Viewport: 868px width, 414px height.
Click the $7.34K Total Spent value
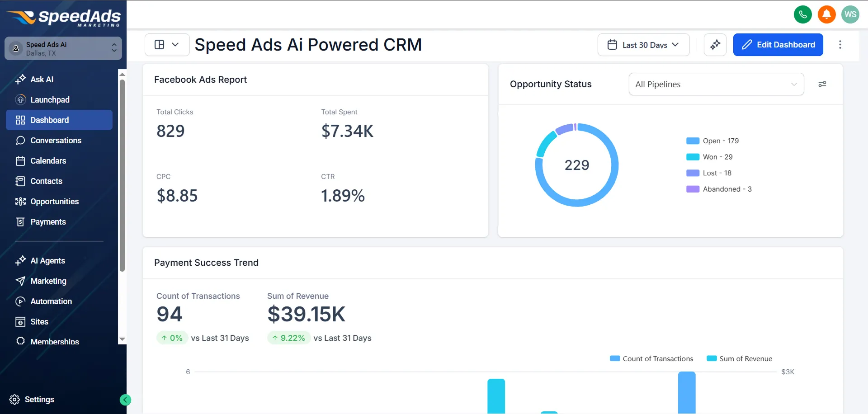tap(347, 131)
